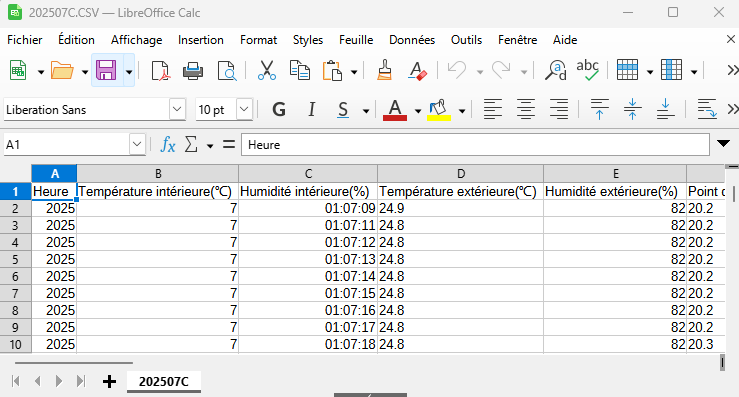Click the Print icon
The height and width of the screenshot is (397, 739).
[193, 71]
